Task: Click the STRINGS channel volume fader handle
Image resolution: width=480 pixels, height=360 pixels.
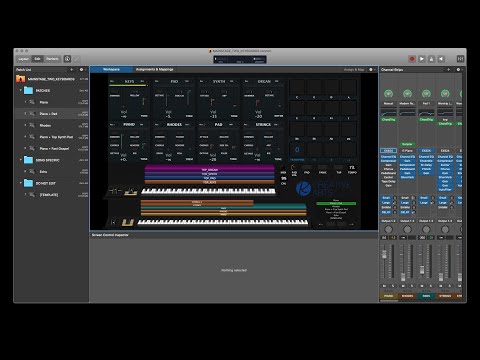Action: [441, 277]
